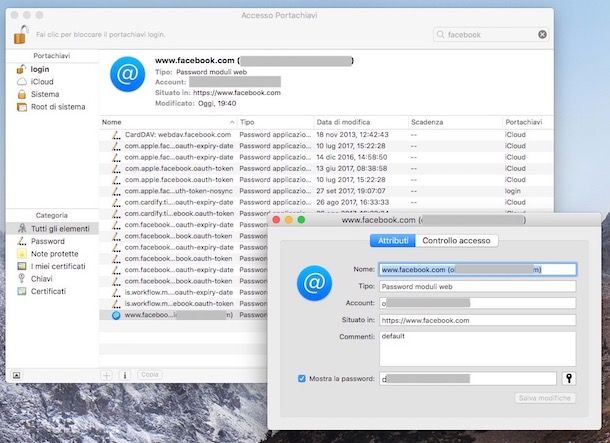This screenshot has height=443, width=610.
Task: Clear the facebook search with the X button
Action: [542, 35]
